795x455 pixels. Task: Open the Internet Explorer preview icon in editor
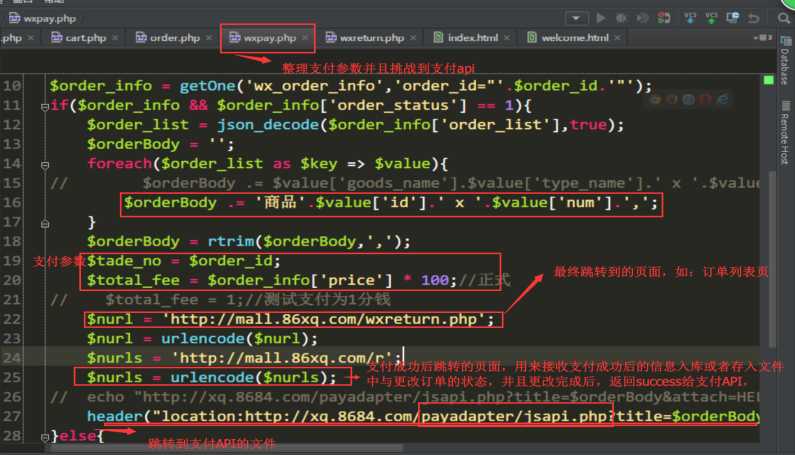coord(722,99)
